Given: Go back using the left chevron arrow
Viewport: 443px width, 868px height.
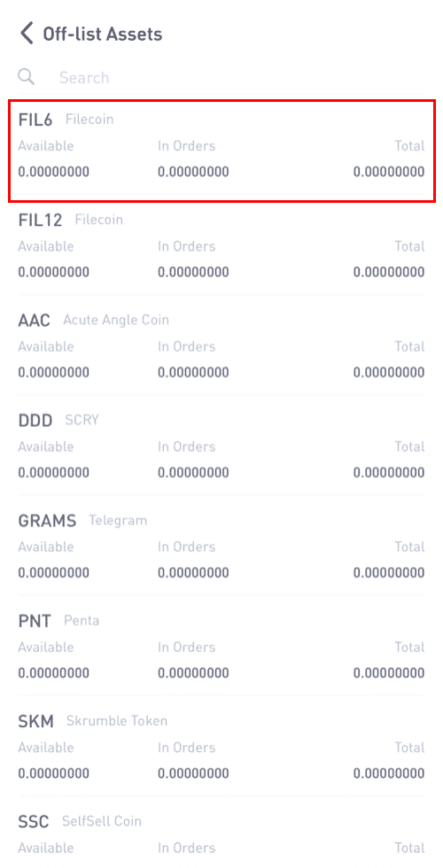Looking at the screenshot, I should tap(27, 34).
